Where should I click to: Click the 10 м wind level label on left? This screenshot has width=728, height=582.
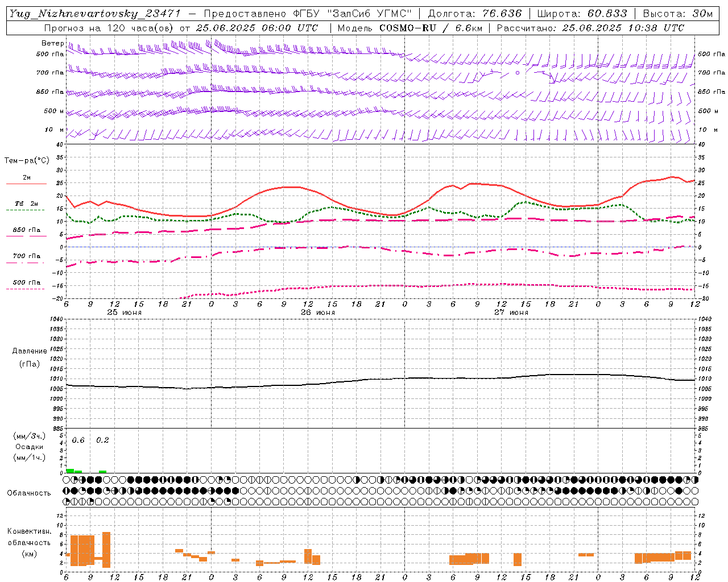[x=55, y=130]
